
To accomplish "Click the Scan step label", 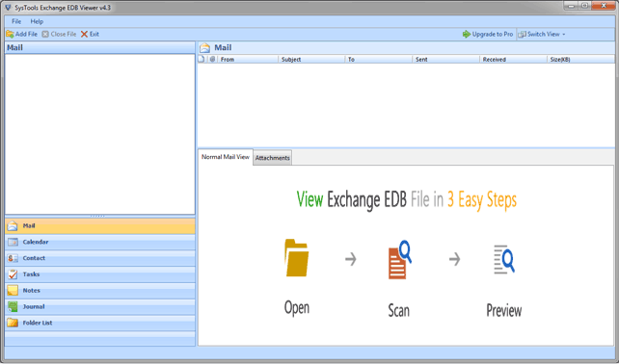I will pos(399,310).
